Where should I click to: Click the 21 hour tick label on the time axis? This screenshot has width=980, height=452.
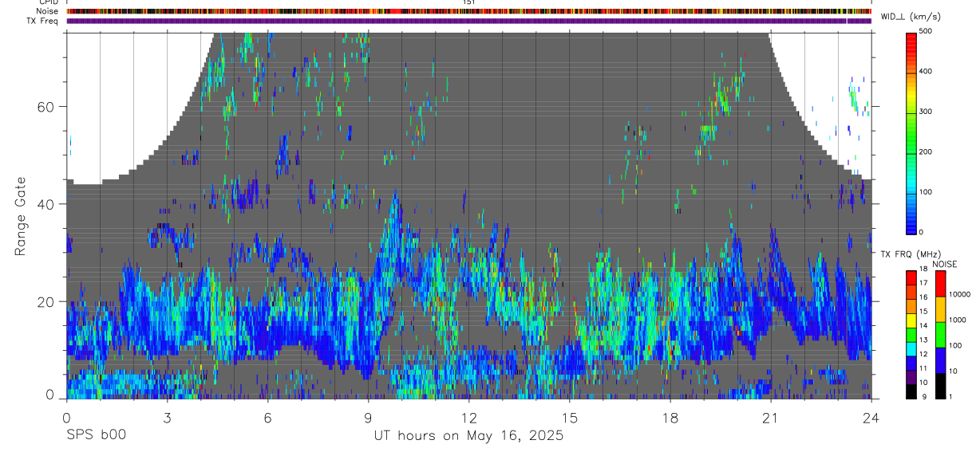(x=771, y=417)
